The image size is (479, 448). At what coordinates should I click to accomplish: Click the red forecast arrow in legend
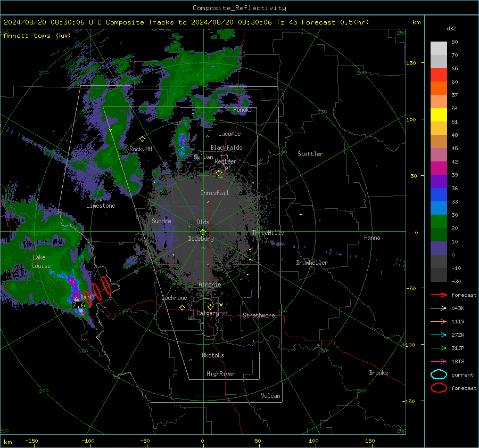coord(439,295)
